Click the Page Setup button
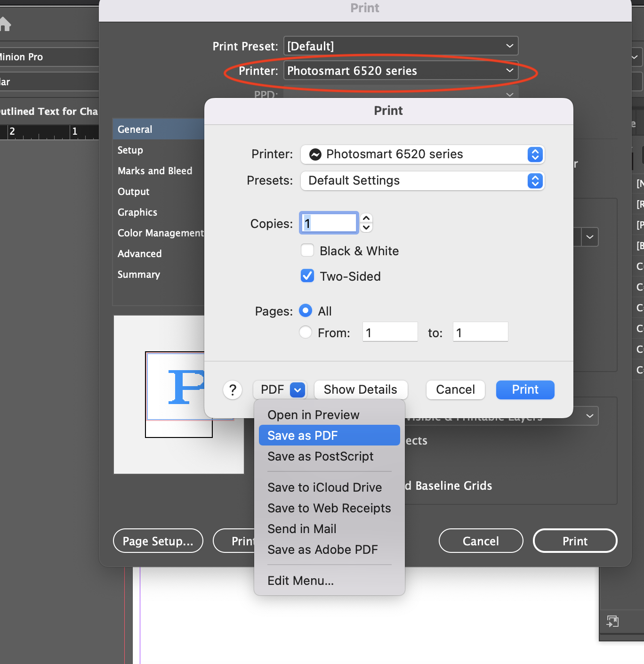 [x=158, y=541]
